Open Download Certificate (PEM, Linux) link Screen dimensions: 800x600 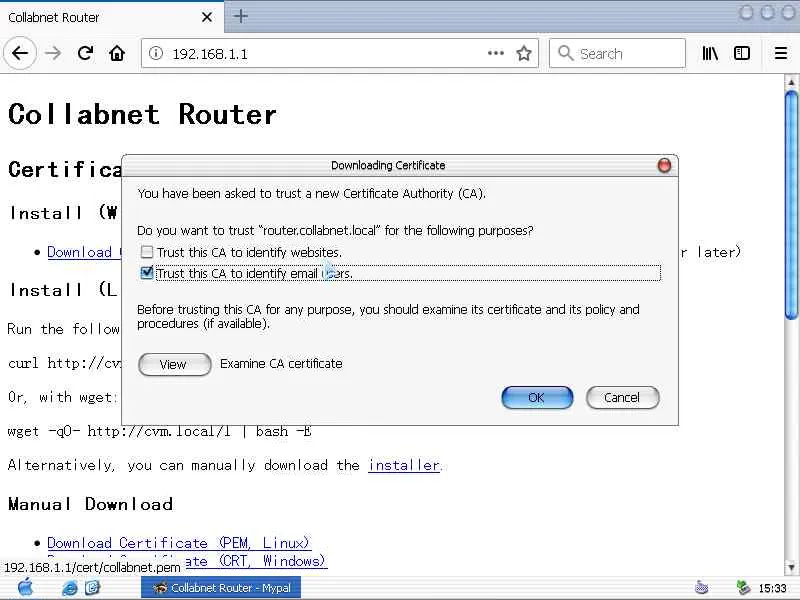[179, 542]
